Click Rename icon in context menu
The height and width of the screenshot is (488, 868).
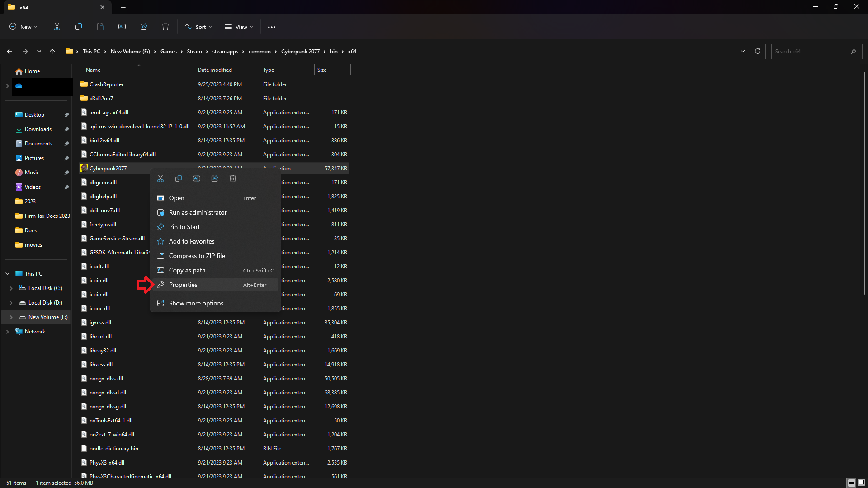point(197,178)
